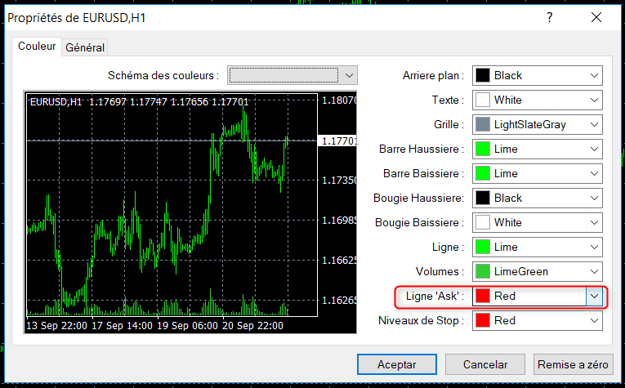
Task: Switch to the Général tab
Action: [x=85, y=47]
